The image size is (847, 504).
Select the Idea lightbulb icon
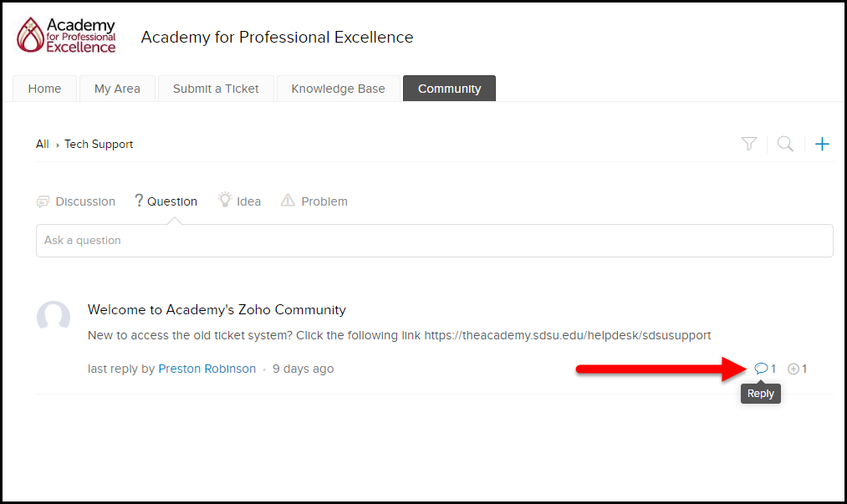(225, 200)
